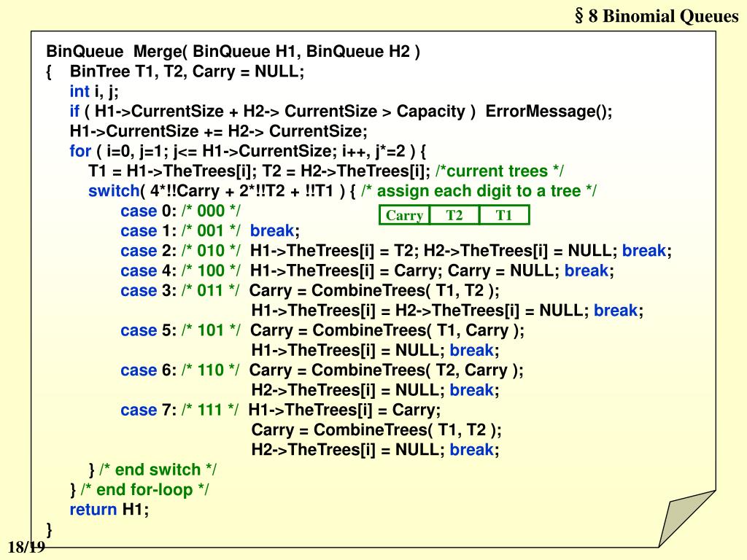This screenshot has height=560, width=747.
Task: Click the 'case 1: /* 001 */ break;' line
Action: tap(210, 231)
